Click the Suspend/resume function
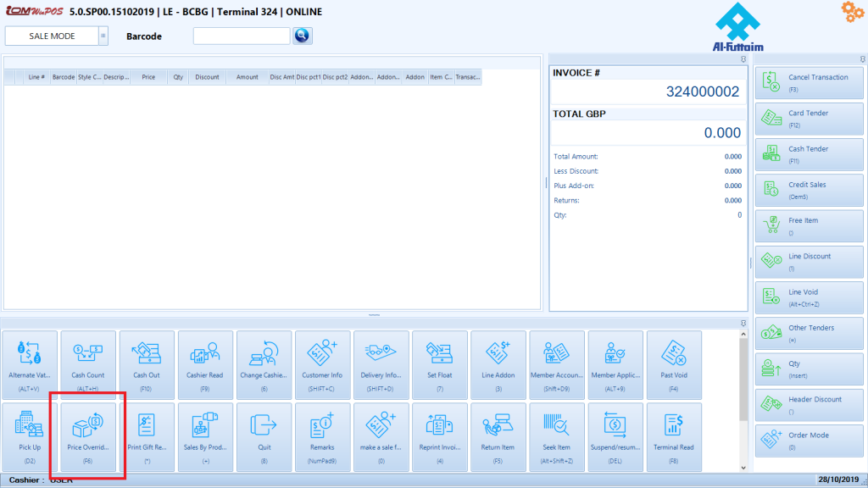This screenshot has height=488, width=868. (x=615, y=437)
